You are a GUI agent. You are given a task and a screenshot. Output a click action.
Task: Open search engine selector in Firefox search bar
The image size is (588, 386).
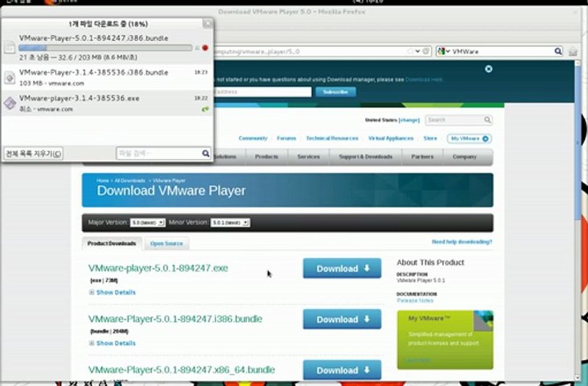444,51
